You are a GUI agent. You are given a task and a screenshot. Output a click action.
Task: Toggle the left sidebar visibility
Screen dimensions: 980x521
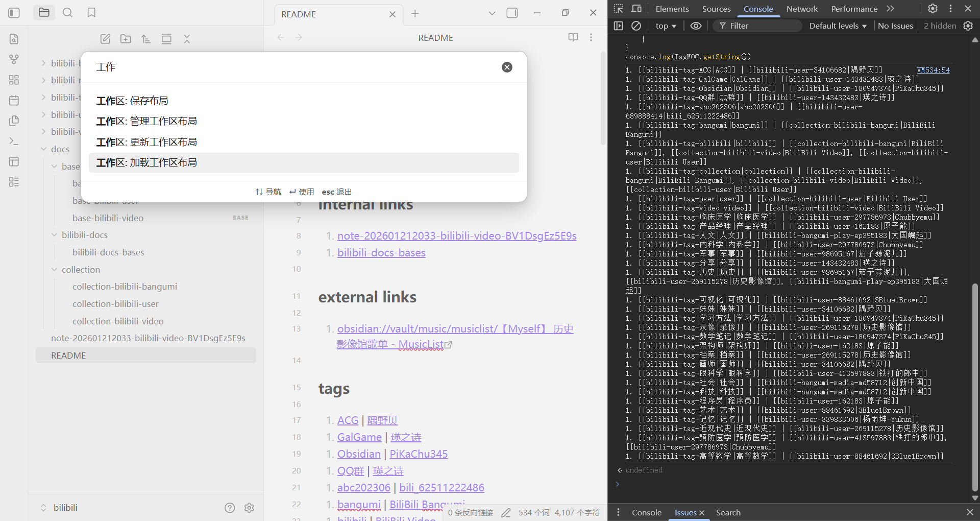click(14, 13)
